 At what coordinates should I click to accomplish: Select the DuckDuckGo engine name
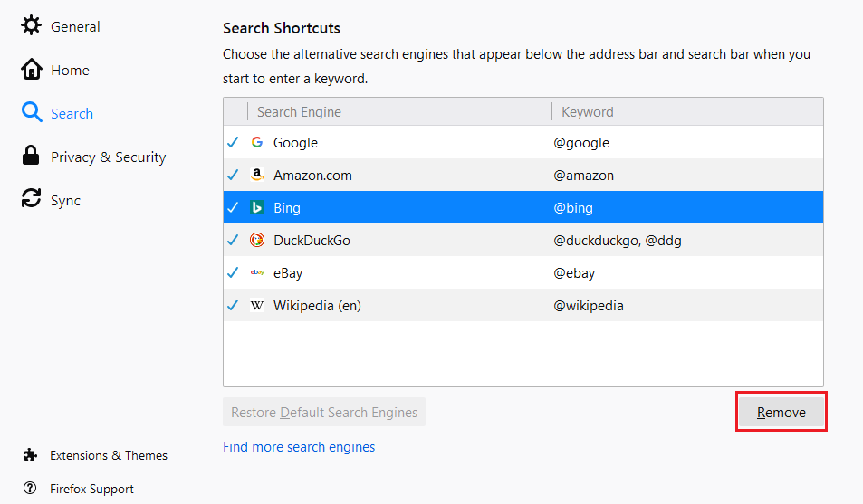[312, 241]
